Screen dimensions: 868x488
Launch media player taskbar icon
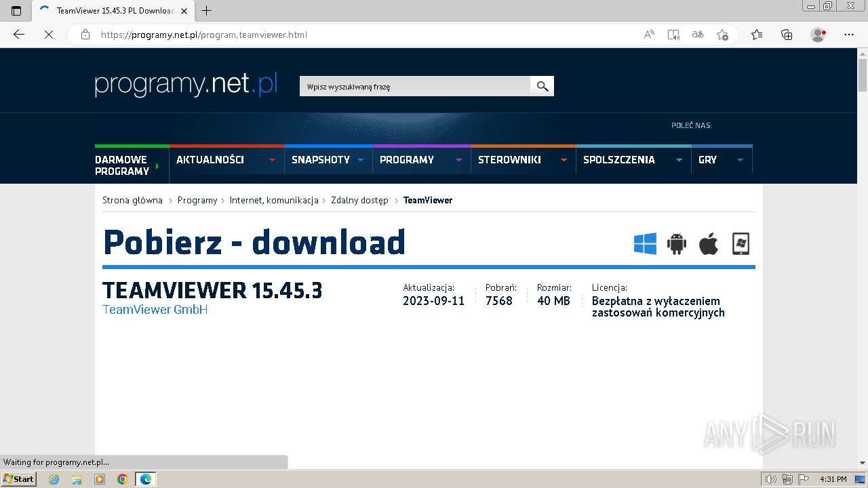tap(100, 479)
